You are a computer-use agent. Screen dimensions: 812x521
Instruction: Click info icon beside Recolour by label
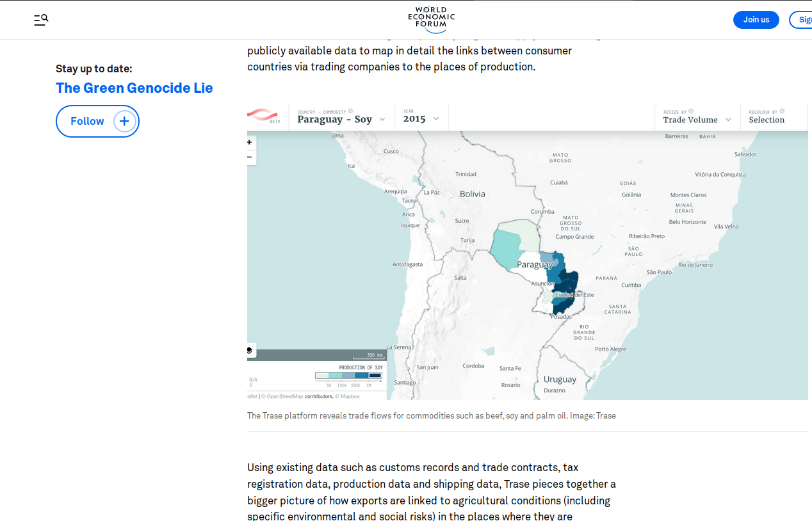click(782, 111)
